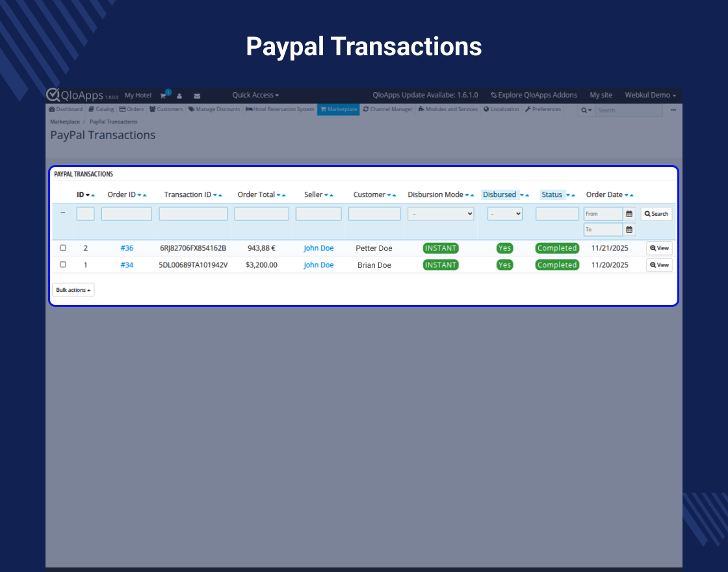Sort Order Date column descending

click(627, 195)
